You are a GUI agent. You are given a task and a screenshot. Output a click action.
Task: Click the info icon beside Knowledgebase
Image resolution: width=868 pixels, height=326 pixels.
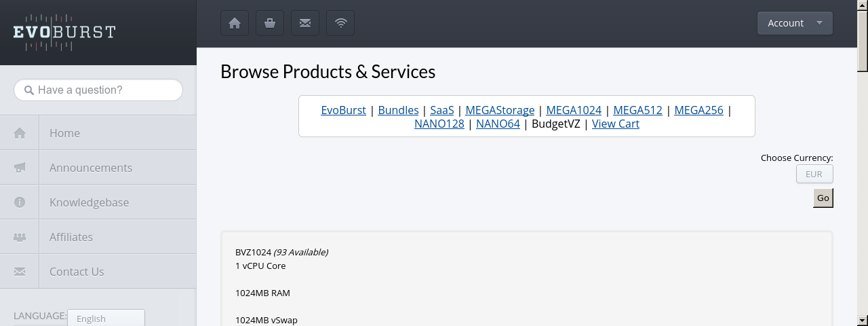[20, 202]
